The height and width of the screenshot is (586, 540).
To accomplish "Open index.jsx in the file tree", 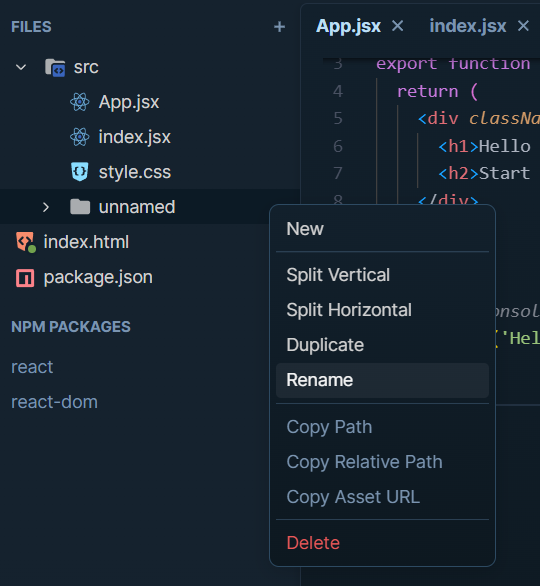I will (135, 137).
